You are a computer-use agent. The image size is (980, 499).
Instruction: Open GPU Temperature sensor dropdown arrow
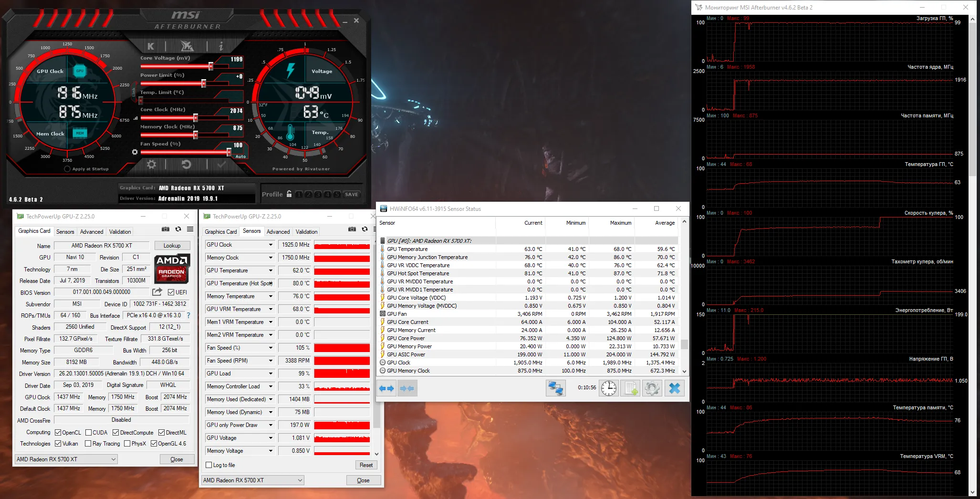tap(271, 270)
